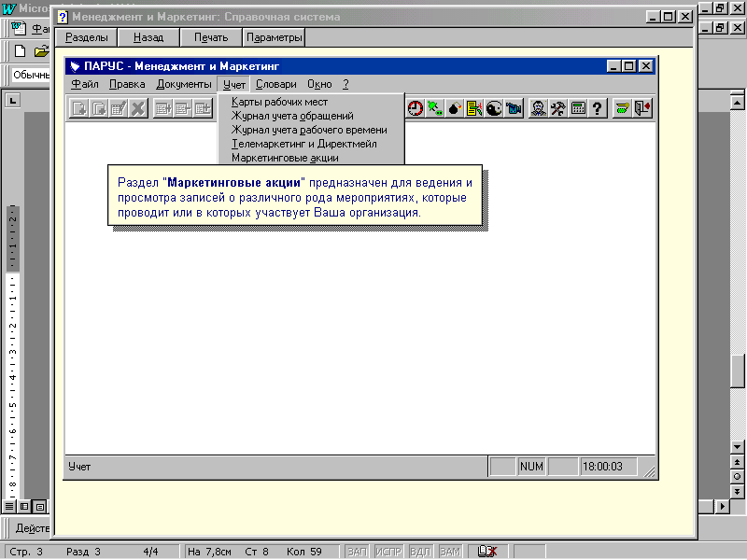
Task: Select Карты рабочих мест menu entry
Action: (x=311, y=102)
